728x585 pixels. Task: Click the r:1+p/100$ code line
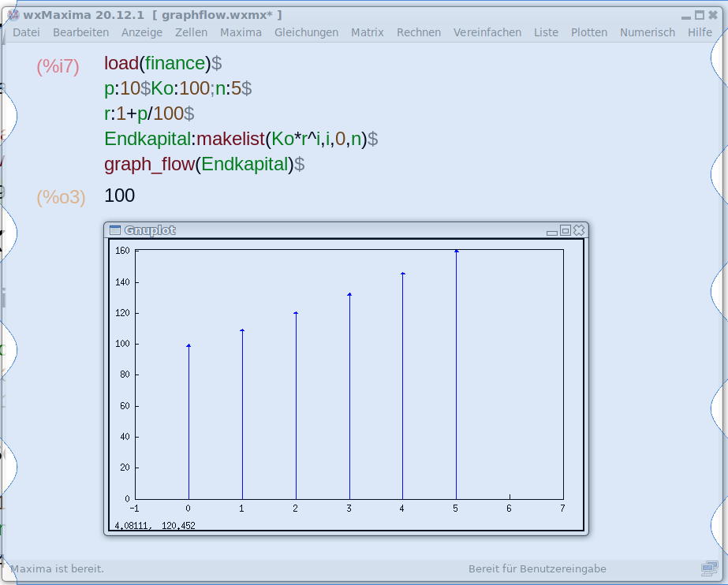149,114
